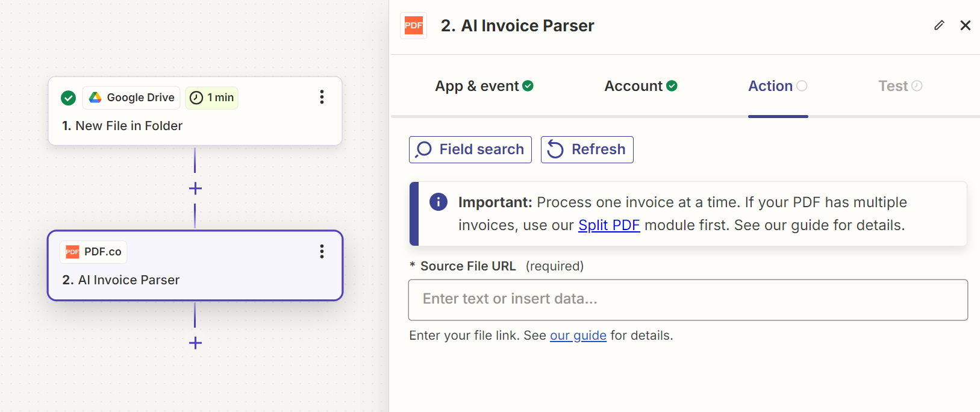980x412 pixels.
Task: Close the AI Invoice Parser panel
Action: 966,25
